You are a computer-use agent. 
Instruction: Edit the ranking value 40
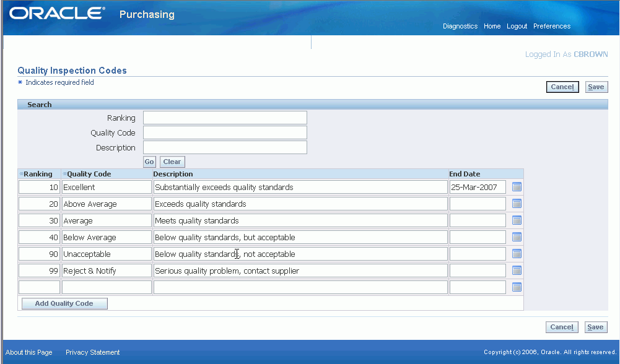39,237
